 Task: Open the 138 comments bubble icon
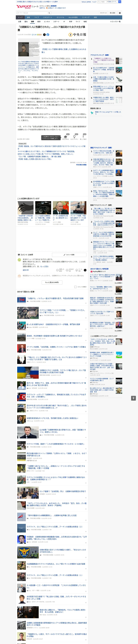tap(33, 35)
